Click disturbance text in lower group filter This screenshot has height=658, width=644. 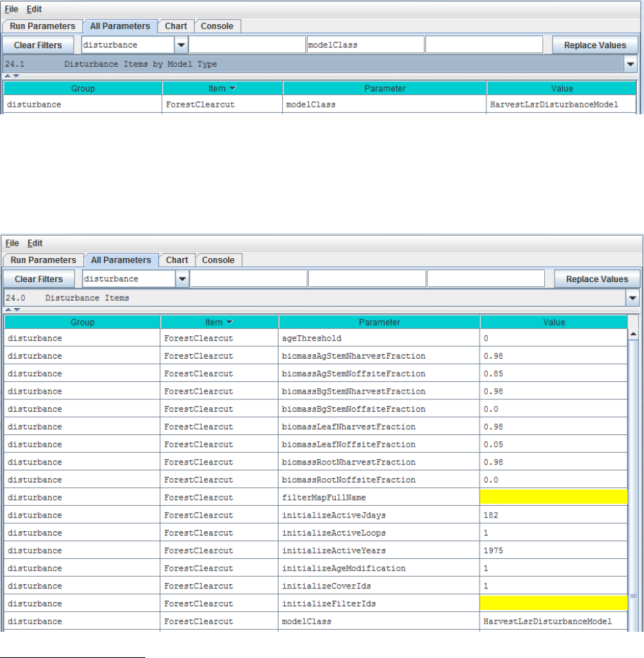click(x=111, y=279)
